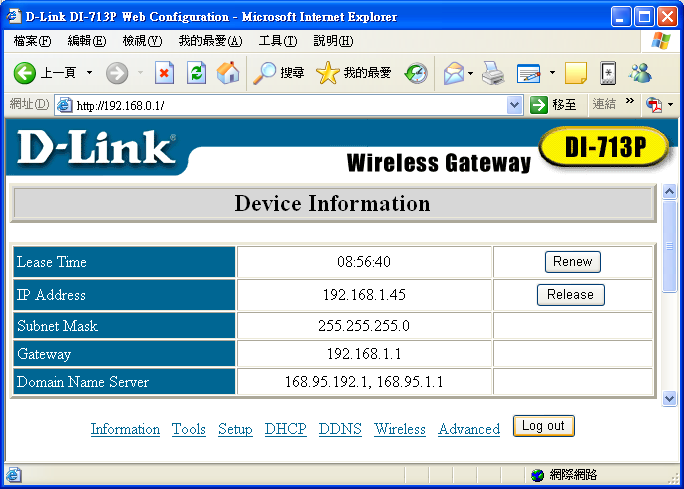Click the Forward arrow icon
This screenshot has width=684, height=489.
point(117,73)
